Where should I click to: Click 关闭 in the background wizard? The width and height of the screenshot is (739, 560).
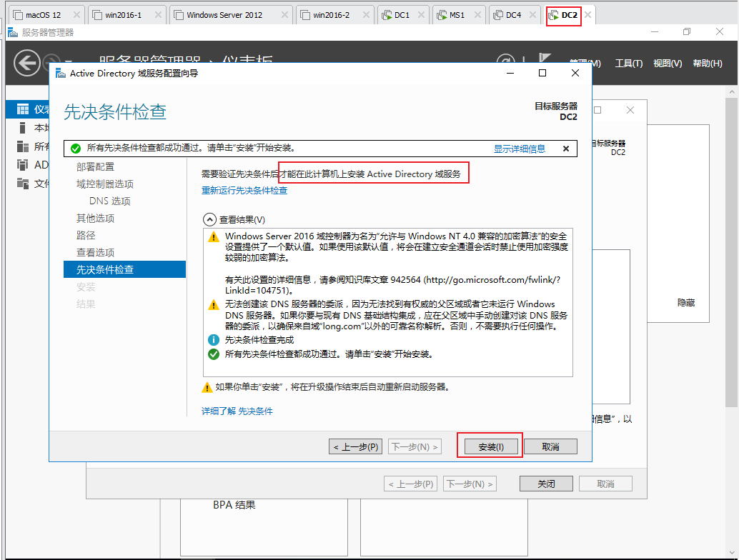click(x=546, y=484)
